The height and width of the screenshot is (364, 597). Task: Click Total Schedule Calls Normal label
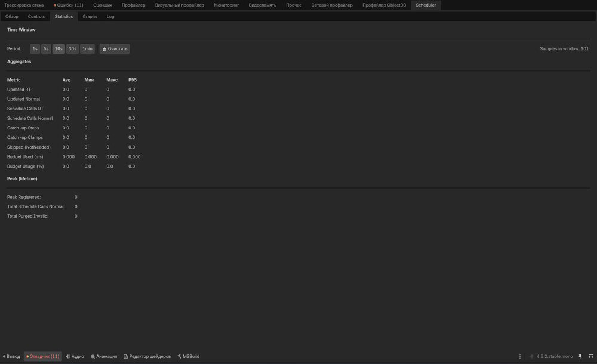36,206
